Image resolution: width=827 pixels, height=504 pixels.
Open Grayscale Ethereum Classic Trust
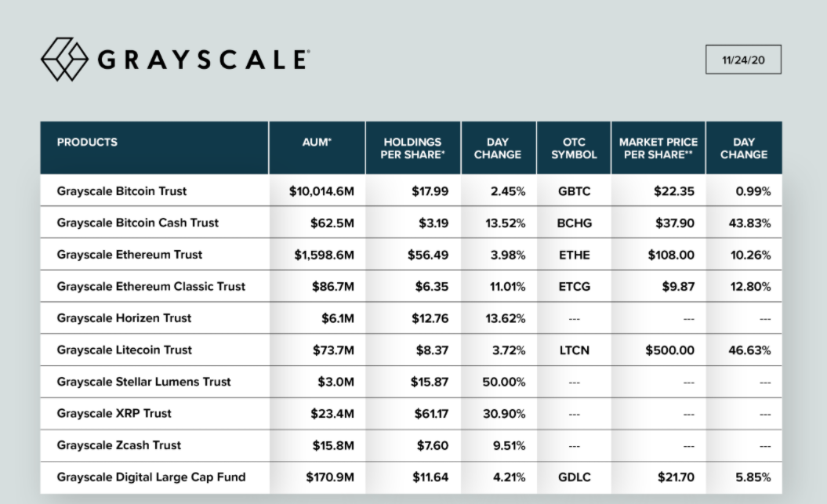click(x=151, y=286)
